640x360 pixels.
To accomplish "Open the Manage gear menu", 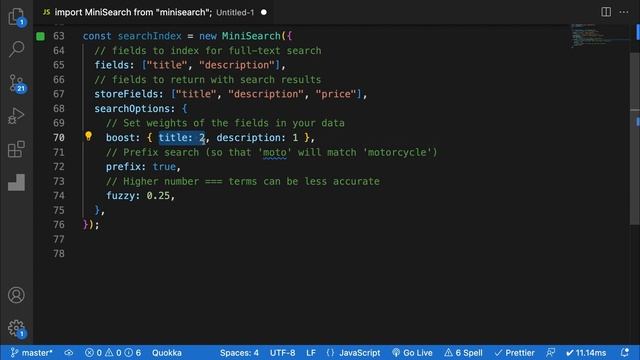I will [x=16, y=328].
